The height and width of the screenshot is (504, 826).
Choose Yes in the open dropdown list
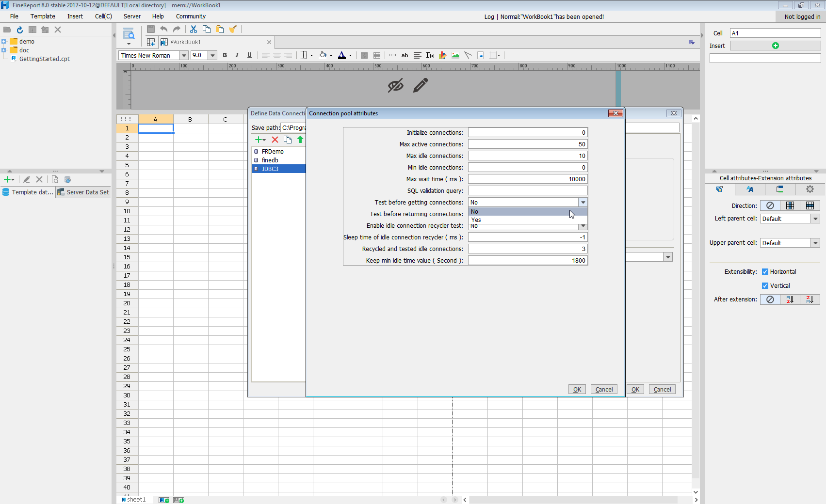click(x=527, y=220)
